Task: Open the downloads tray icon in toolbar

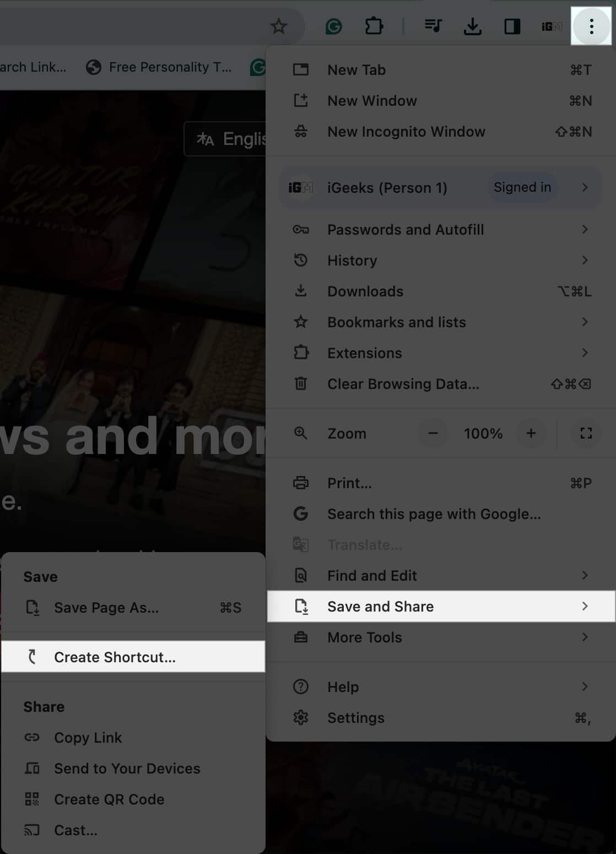Action: tap(472, 26)
